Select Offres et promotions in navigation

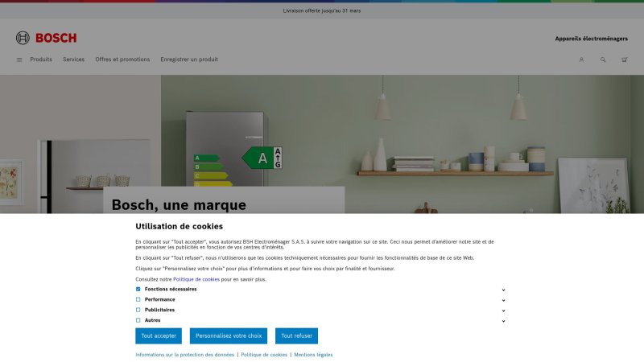pyautogui.click(x=122, y=60)
